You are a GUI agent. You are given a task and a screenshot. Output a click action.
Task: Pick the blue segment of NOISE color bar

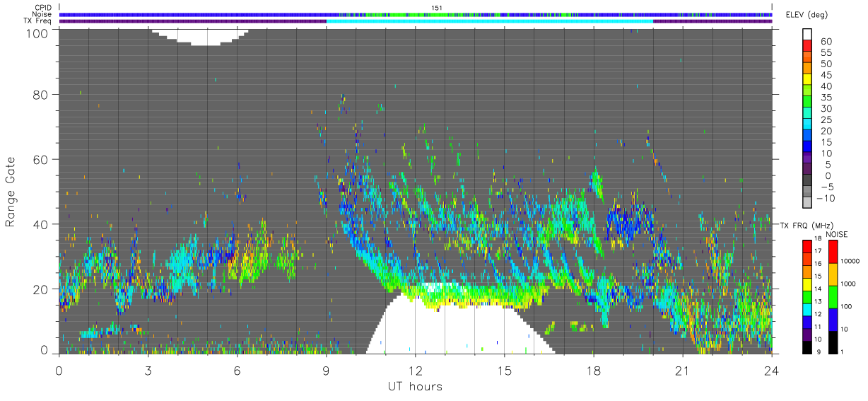coord(833,320)
